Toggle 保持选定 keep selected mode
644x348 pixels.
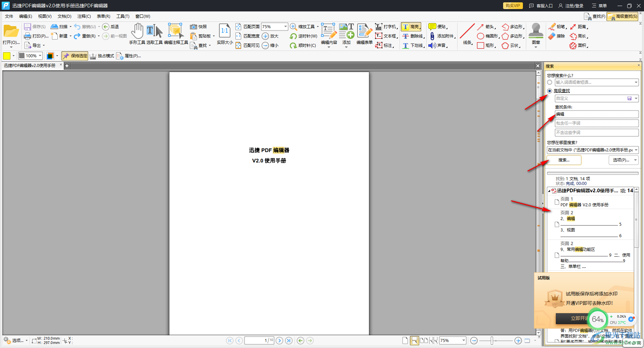tap(75, 56)
